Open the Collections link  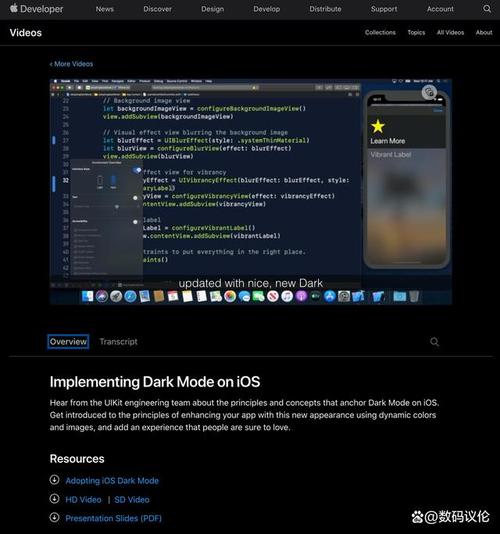[x=380, y=32]
